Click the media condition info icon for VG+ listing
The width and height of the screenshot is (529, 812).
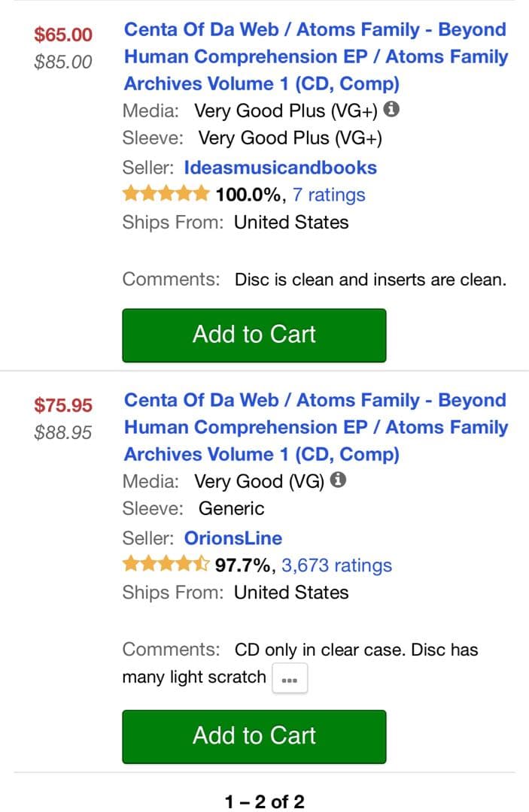391,110
